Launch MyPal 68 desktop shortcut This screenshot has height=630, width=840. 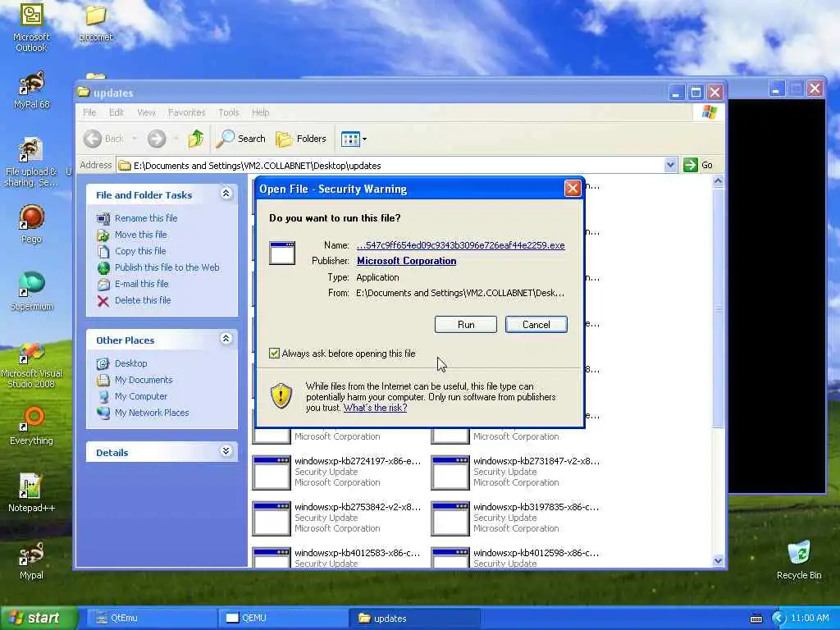pos(32,89)
